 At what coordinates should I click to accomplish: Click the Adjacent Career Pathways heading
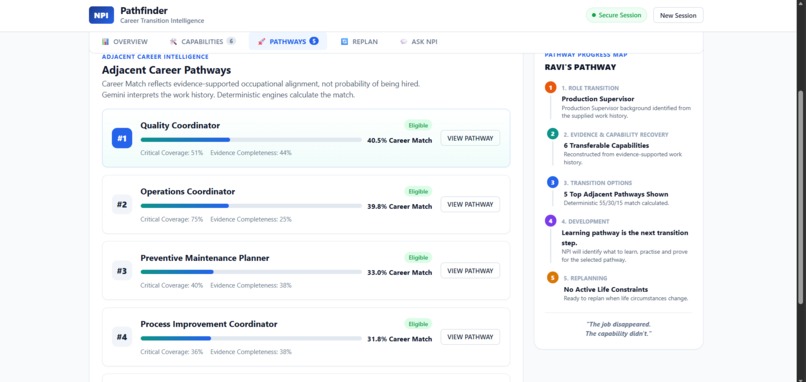click(x=167, y=70)
